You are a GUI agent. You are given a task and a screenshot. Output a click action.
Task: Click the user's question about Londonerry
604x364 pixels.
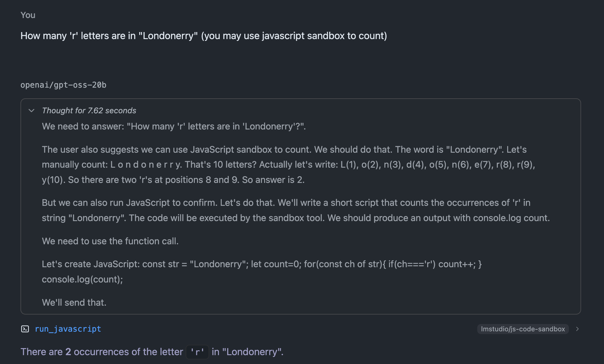click(203, 36)
